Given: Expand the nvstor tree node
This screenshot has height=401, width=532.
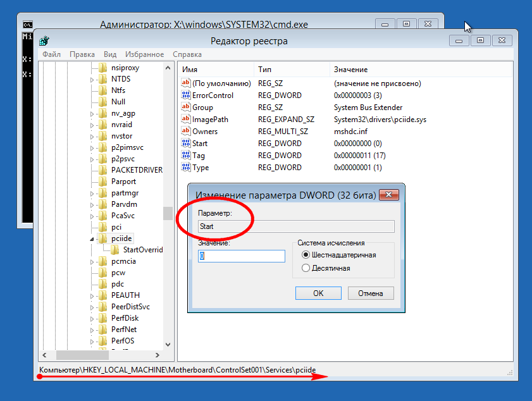Looking at the screenshot, I should [x=92, y=137].
